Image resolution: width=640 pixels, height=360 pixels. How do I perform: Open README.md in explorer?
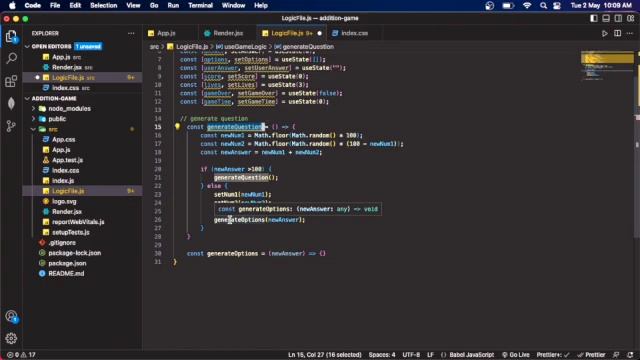[66, 273]
